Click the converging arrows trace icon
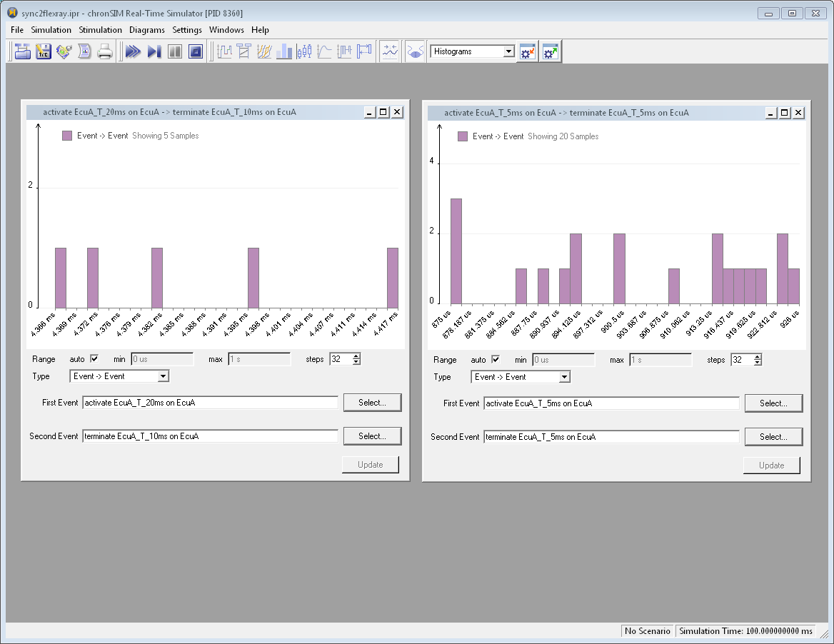This screenshot has width=834, height=644. click(390, 51)
